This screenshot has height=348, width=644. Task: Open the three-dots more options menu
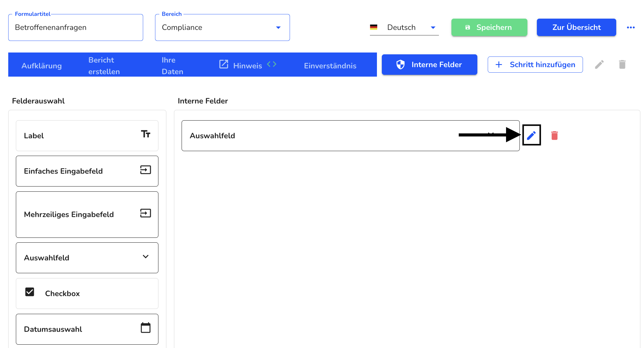click(631, 27)
